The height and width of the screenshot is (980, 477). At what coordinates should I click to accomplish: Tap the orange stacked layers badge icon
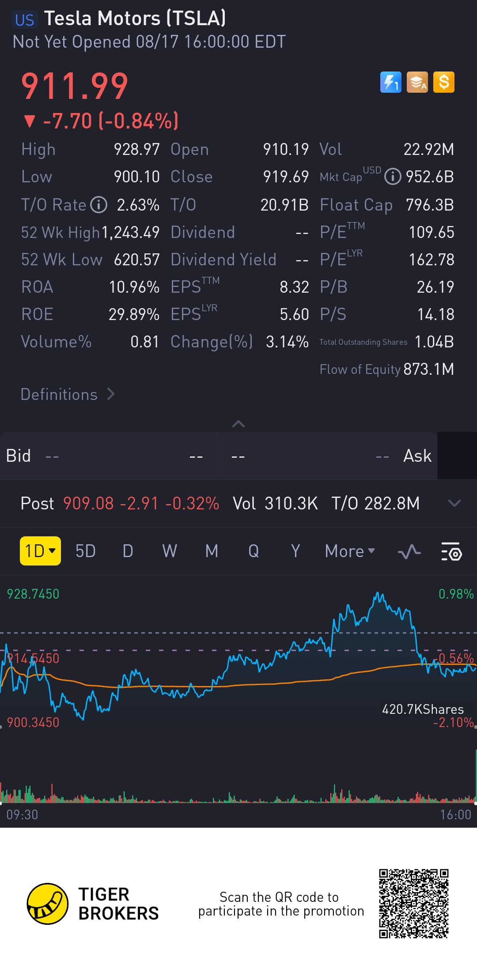click(x=417, y=82)
